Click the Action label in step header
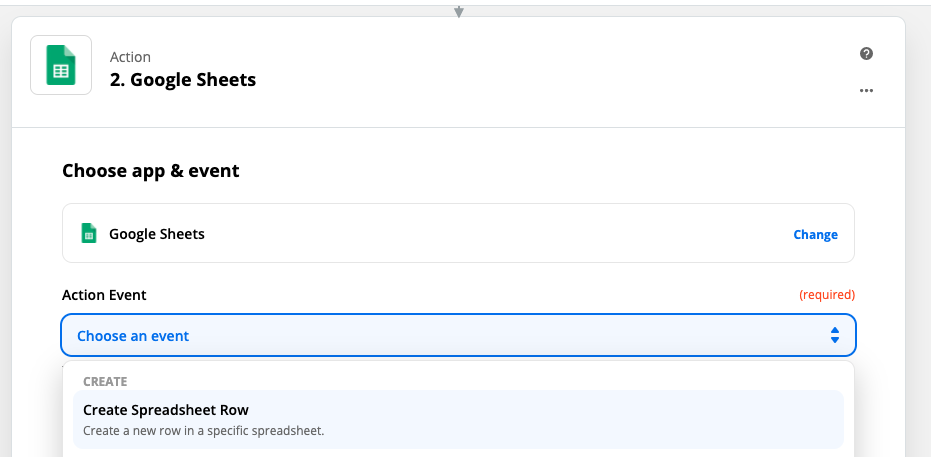The height and width of the screenshot is (457, 931). click(130, 57)
